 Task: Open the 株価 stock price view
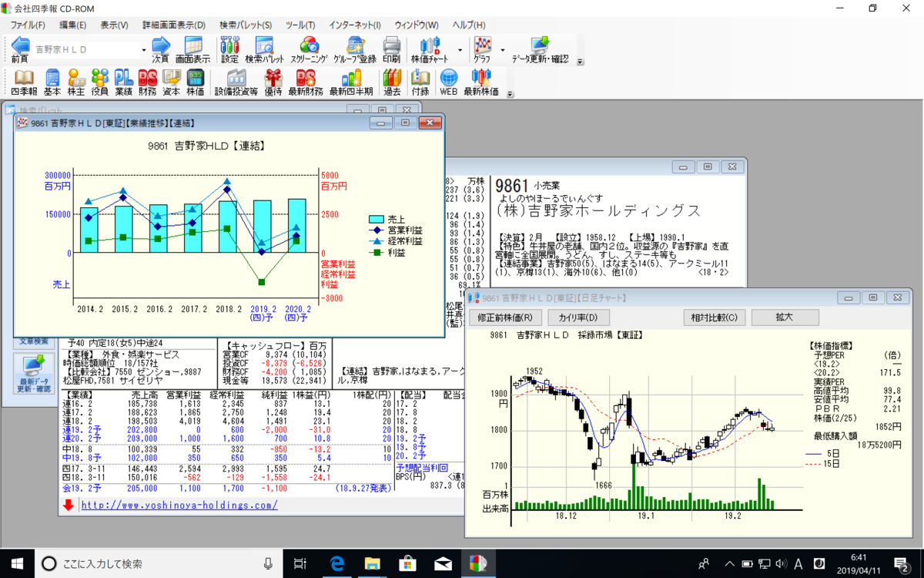point(195,82)
